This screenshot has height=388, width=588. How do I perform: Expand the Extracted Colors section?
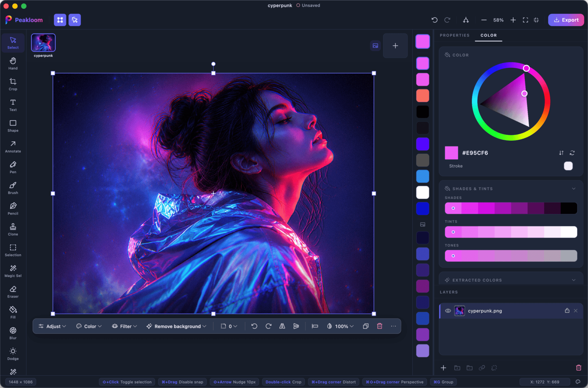pos(574,280)
